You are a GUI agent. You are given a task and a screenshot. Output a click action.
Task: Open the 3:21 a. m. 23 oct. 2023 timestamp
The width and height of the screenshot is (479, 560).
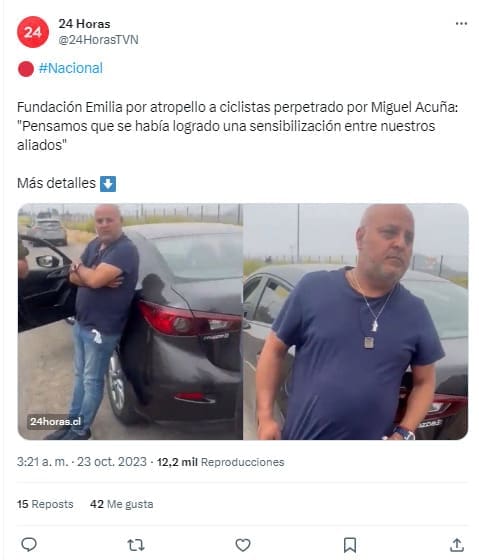tap(82, 462)
